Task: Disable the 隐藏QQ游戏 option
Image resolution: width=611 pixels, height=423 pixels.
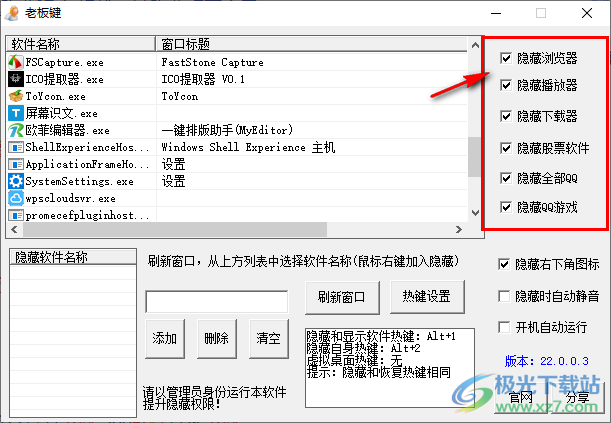Action: [505, 207]
